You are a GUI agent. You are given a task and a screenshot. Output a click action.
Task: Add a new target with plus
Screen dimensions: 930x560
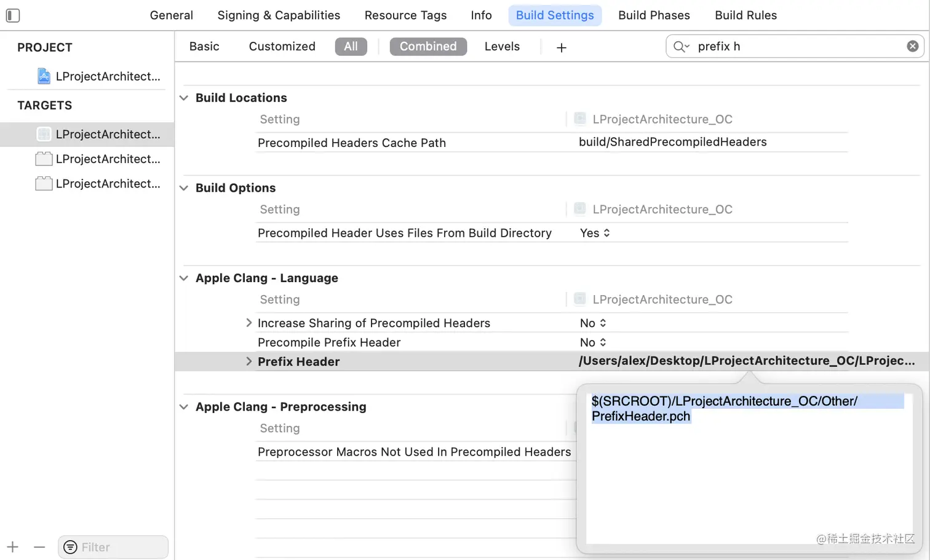[x=13, y=546]
